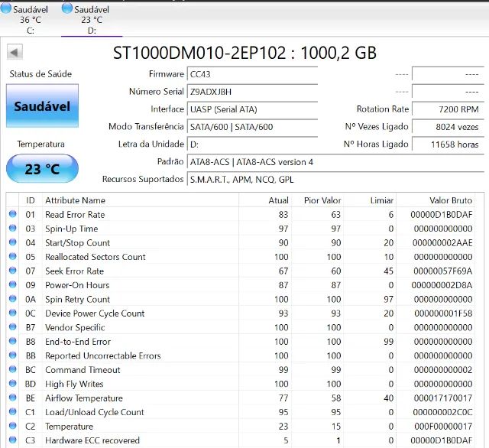489x448 pixels.
Task: Select the Spin Retry Count attribute name
Action: [77, 299]
